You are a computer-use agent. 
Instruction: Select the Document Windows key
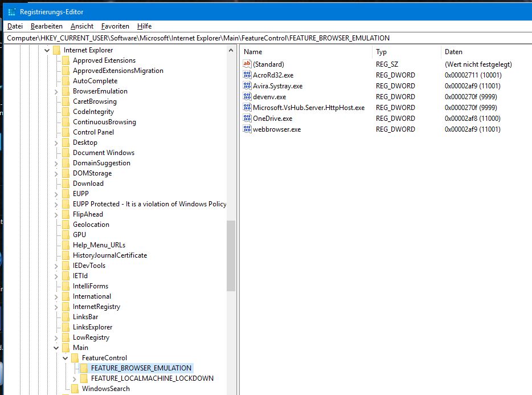104,153
